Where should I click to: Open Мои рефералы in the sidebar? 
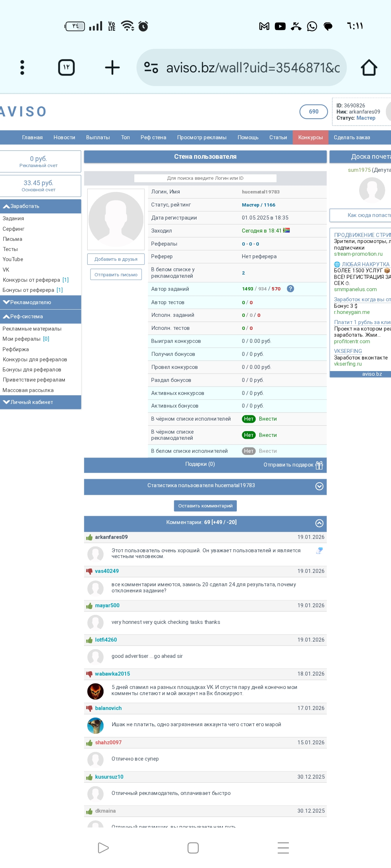(x=21, y=339)
